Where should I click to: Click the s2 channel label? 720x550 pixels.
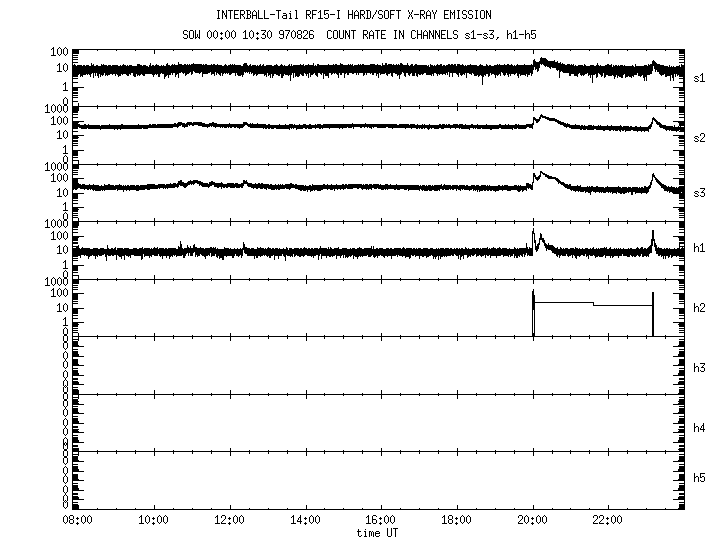(x=699, y=138)
